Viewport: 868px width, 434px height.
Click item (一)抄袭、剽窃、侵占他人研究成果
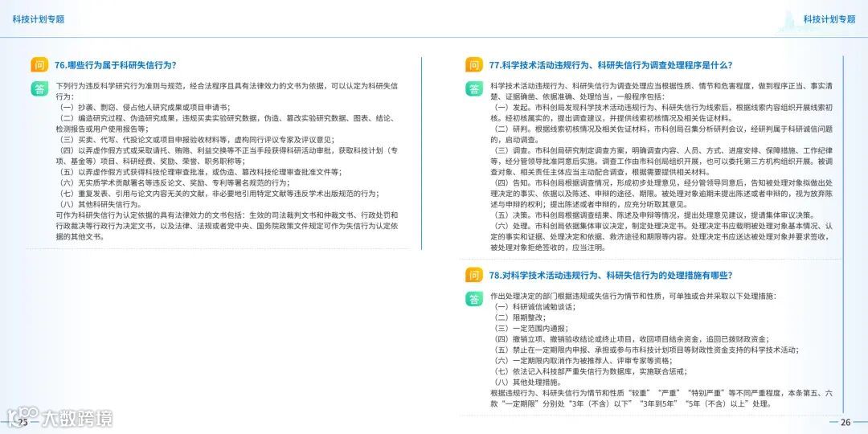[144, 107]
